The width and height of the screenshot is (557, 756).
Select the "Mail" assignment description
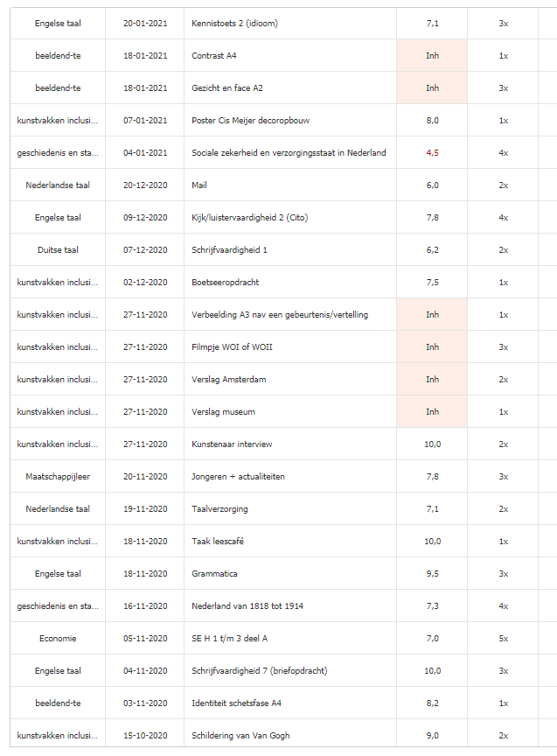[x=199, y=185]
